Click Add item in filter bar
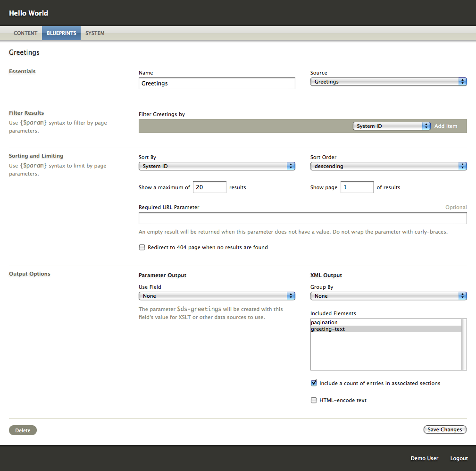 (446, 126)
